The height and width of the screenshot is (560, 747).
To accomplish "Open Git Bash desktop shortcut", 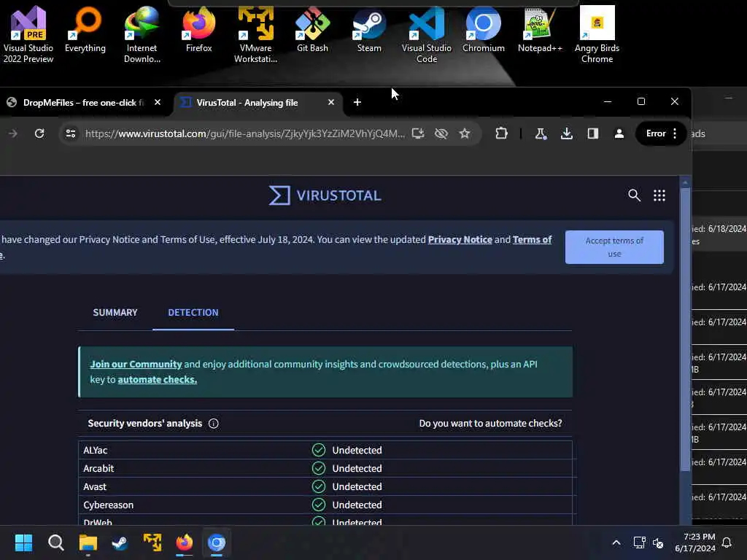I will pyautogui.click(x=312, y=29).
